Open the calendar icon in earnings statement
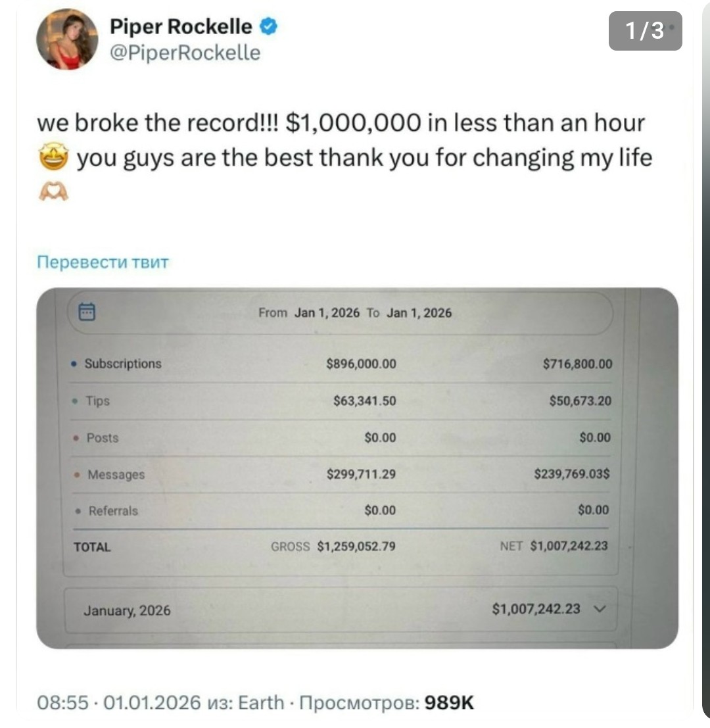Image resolution: width=710 pixels, height=728 pixels. pos(87,311)
